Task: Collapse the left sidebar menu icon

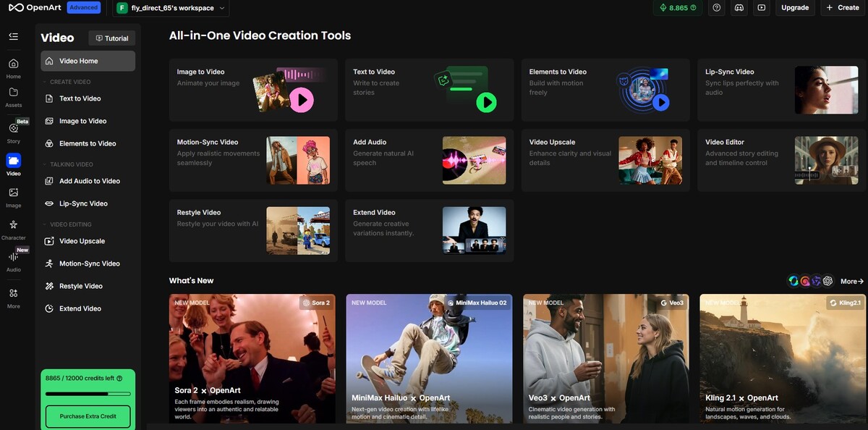Action: click(x=13, y=36)
